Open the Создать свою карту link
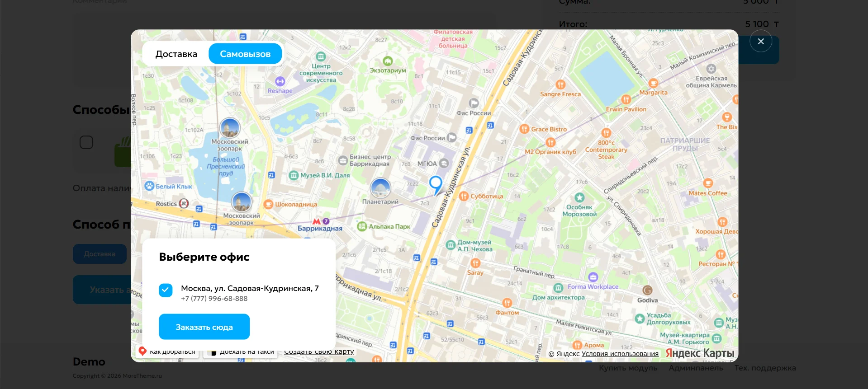Viewport: 868px width, 389px height. coord(319,352)
